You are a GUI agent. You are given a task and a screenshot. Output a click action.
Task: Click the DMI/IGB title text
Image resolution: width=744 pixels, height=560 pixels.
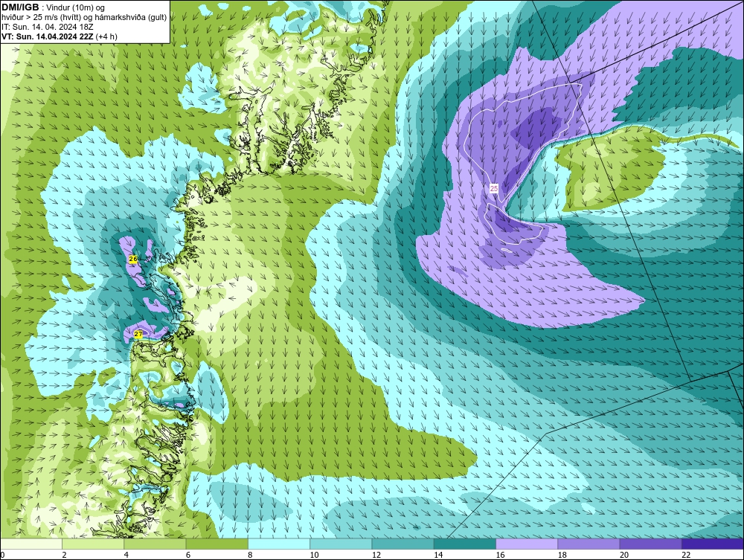pyautogui.click(x=20, y=7)
